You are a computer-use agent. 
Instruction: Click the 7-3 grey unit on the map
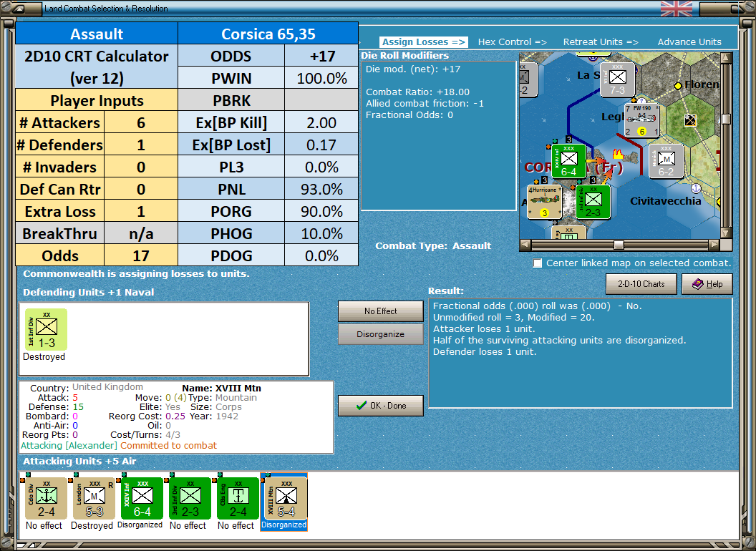tap(618, 79)
